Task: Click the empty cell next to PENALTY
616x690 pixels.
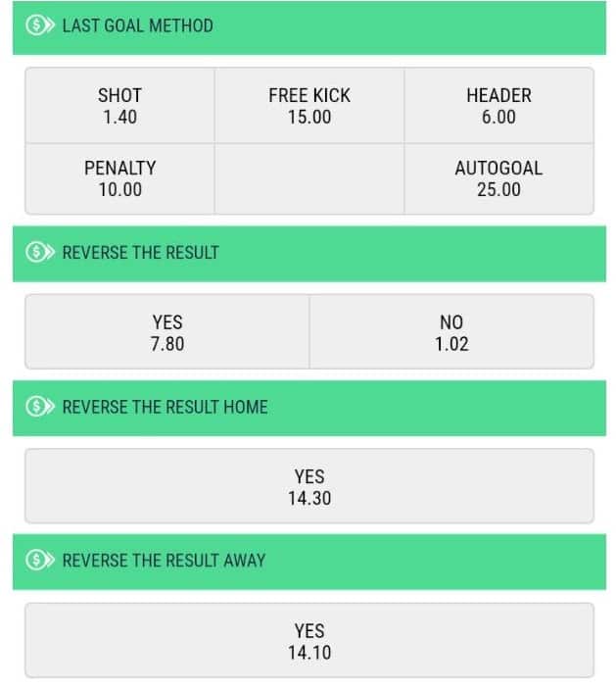Action: (x=309, y=178)
